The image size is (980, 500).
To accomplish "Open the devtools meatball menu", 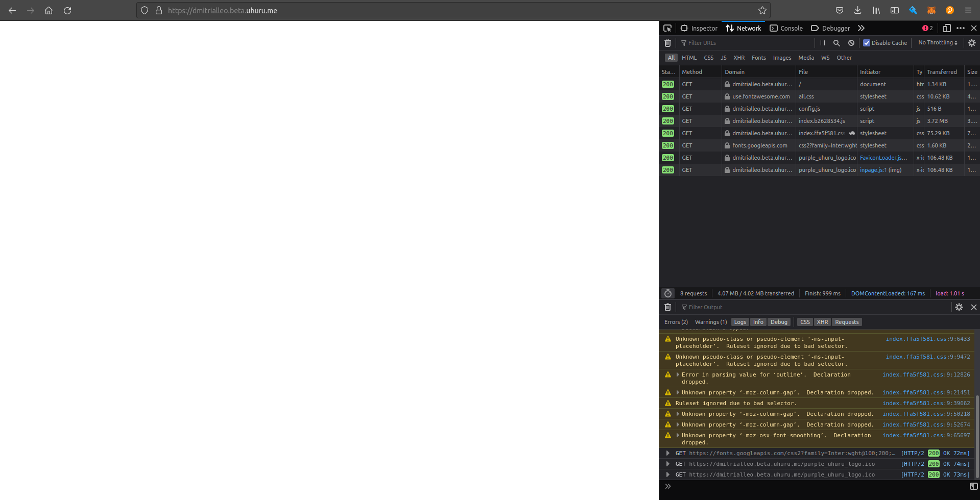I will [x=961, y=28].
